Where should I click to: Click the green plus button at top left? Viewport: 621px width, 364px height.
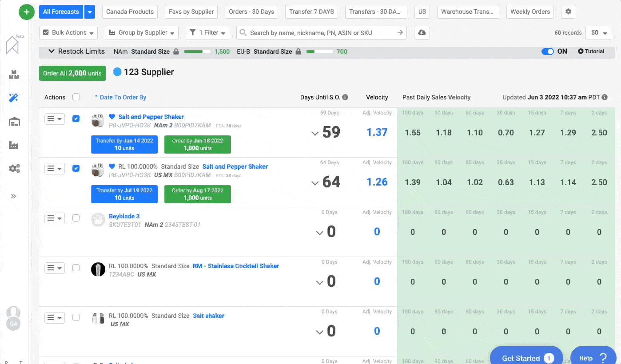coord(26,12)
